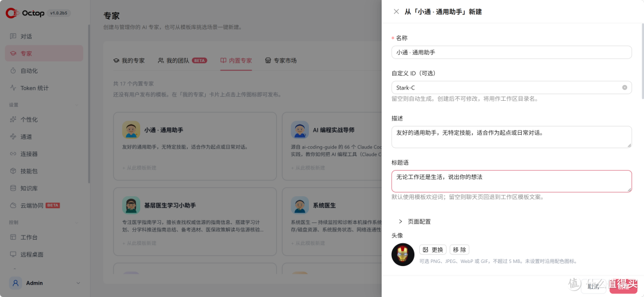
Task: Click the 知识库 database icon
Action: tap(13, 188)
